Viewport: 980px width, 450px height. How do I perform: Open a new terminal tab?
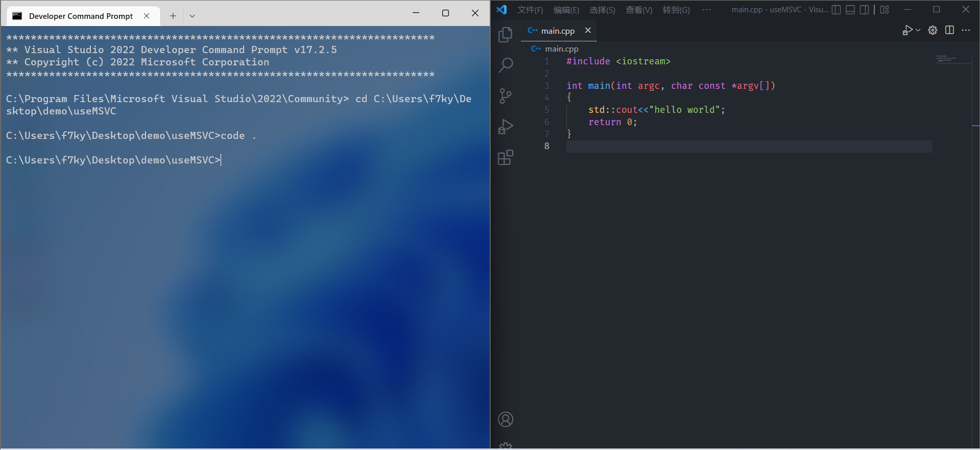coord(173,16)
